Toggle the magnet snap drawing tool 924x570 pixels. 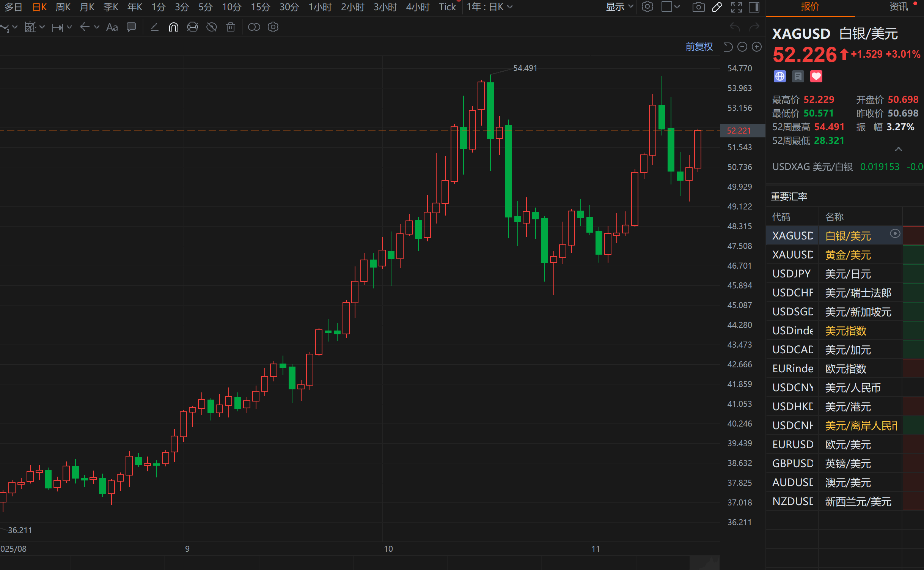[x=173, y=27]
